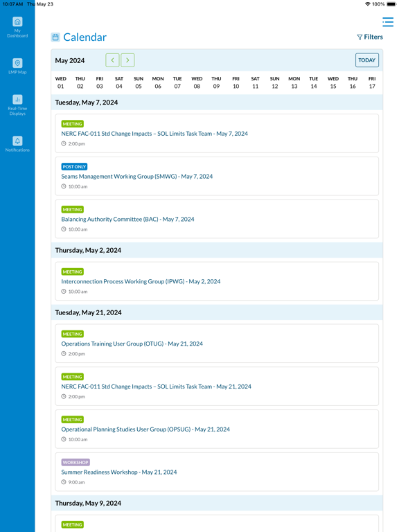The width and height of the screenshot is (399, 532).
Task: Open Notifications bell icon in sidebar
Action: point(17,141)
